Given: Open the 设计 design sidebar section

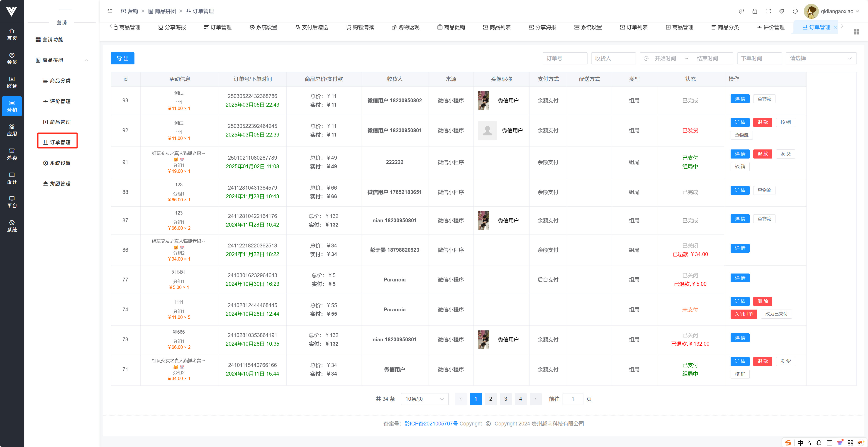Looking at the screenshot, I should click(12, 178).
